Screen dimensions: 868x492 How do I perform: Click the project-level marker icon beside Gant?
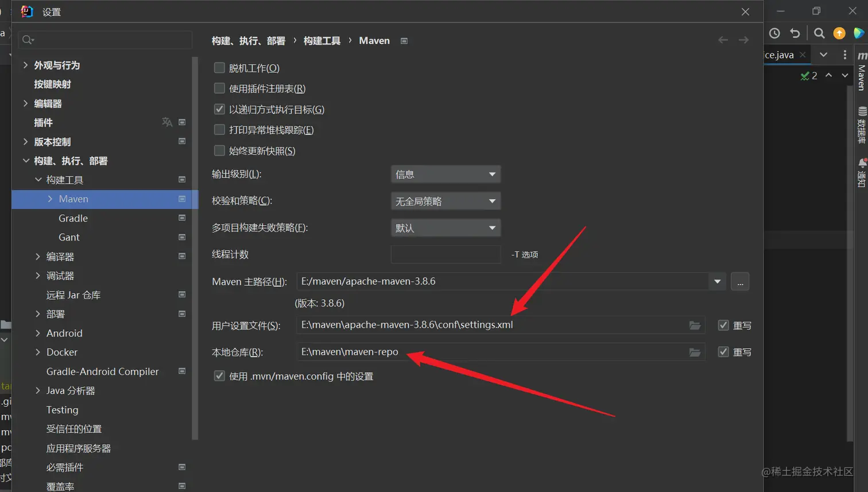(x=182, y=237)
